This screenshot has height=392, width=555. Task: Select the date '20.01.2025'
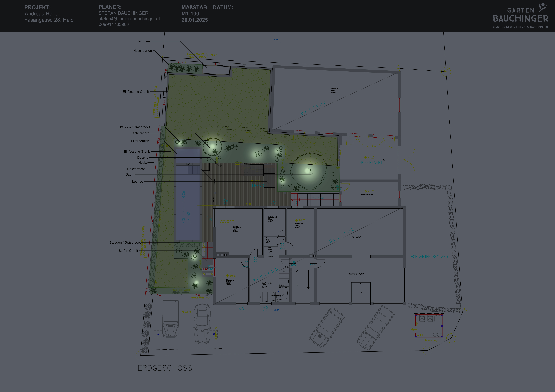click(195, 20)
